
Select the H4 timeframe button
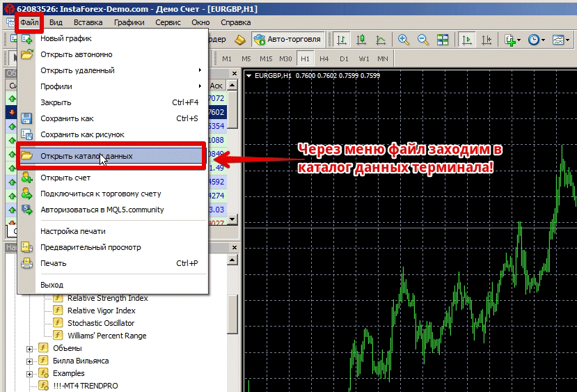coord(324,58)
